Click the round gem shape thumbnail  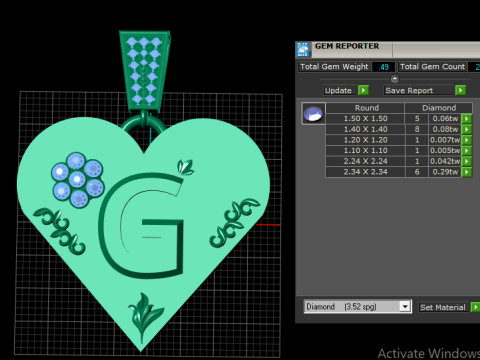(x=313, y=114)
